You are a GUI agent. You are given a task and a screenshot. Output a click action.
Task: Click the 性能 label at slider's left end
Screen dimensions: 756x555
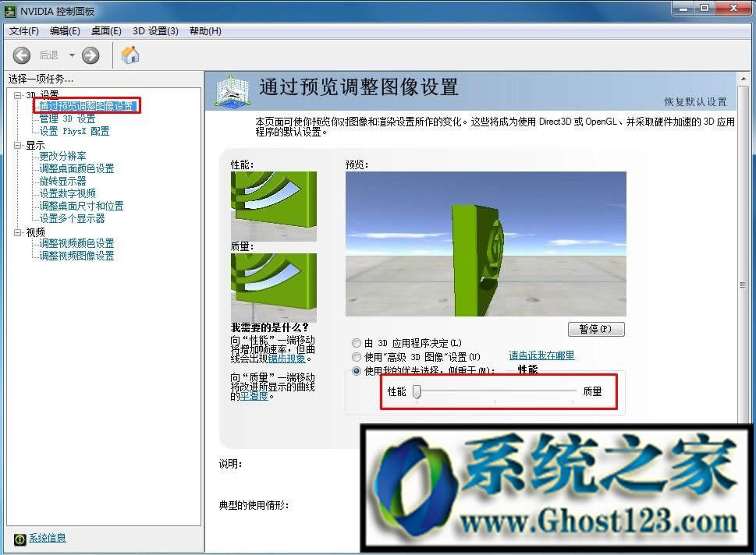(x=397, y=391)
